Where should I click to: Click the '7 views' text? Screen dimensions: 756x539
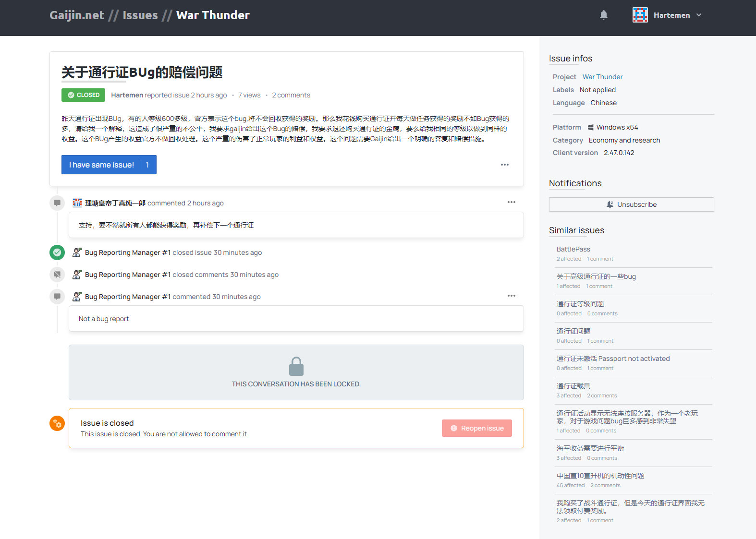(x=249, y=95)
